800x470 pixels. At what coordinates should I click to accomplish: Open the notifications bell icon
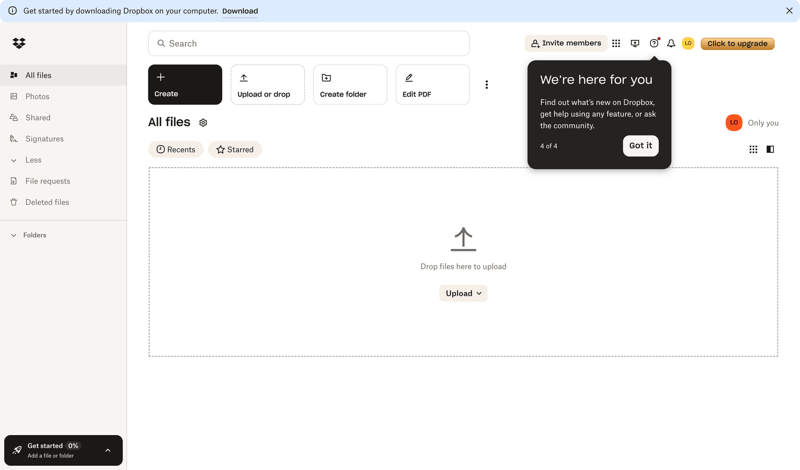(x=671, y=43)
